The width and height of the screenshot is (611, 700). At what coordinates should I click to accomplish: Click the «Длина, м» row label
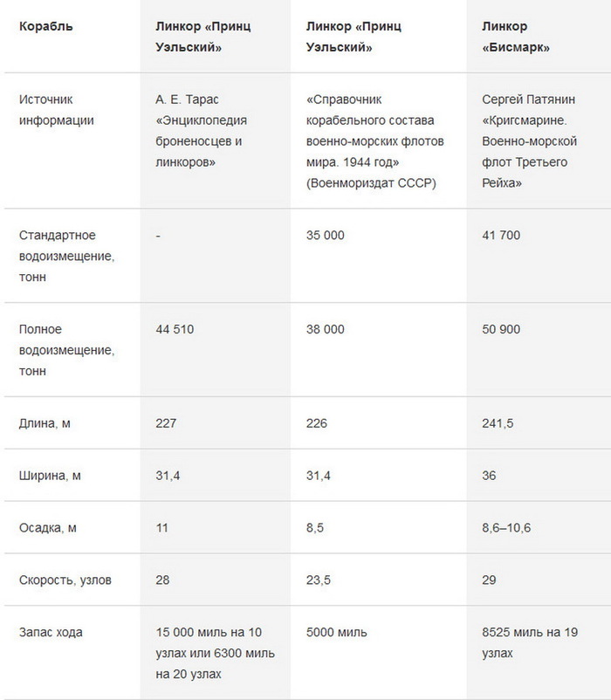pyautogui.click(x=45, y=423)
